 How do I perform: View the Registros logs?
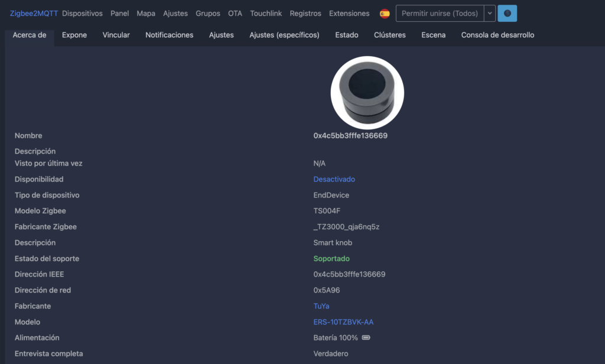(x=305, y=12)
